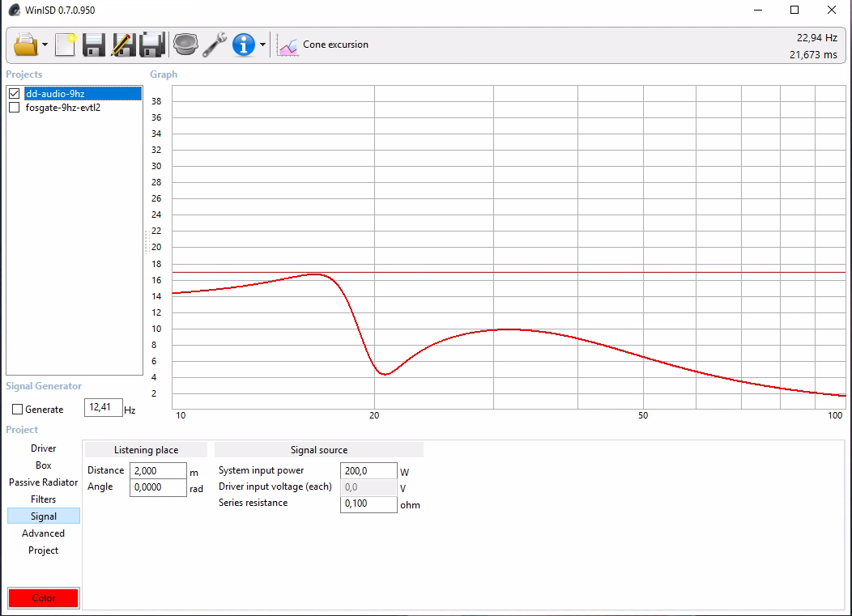Click the Driver input voltage field
This screenshot has height=616, width=852.
368,487
